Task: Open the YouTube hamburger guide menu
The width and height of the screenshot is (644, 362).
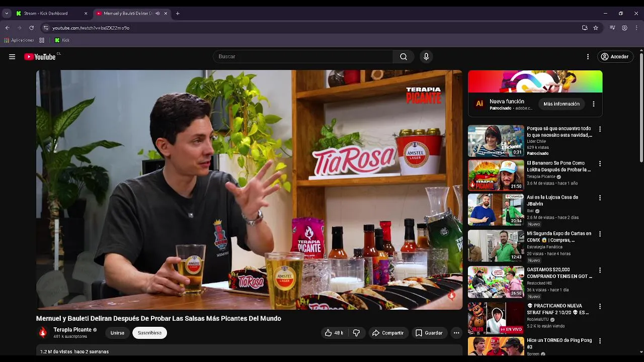Action: (x=12, y=57)
